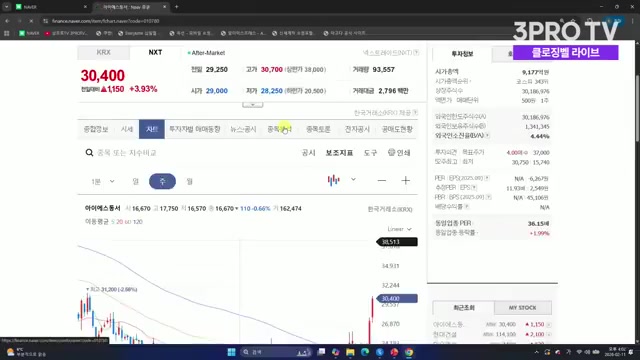The width and height of the screenshot is (640, 360).
Task: Select the 일 daily chart period
Action: tap(136, 181)
